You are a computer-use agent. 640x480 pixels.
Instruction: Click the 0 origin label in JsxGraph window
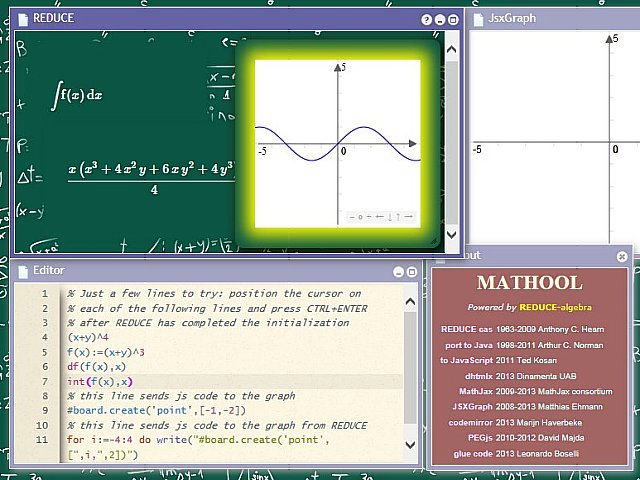tap(615, 149)
